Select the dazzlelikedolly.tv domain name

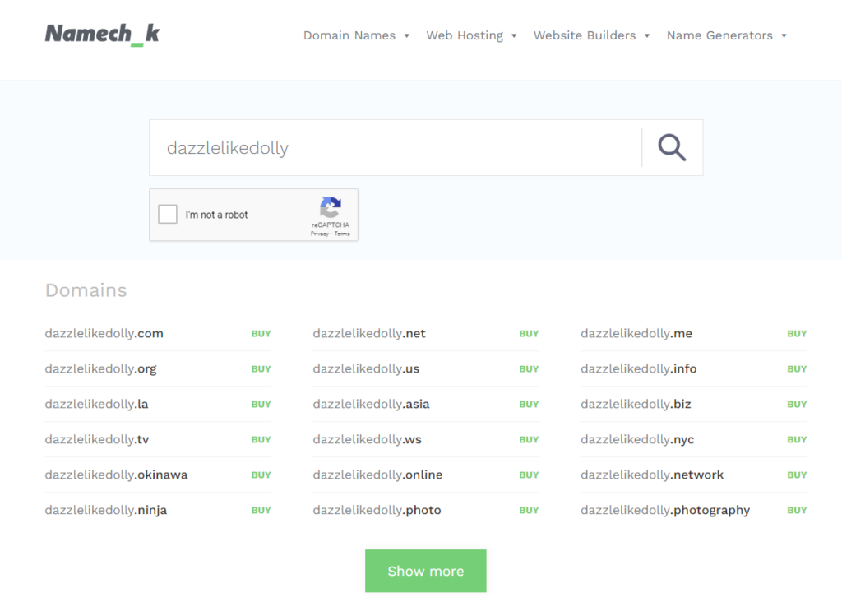(x=97, y=440)
